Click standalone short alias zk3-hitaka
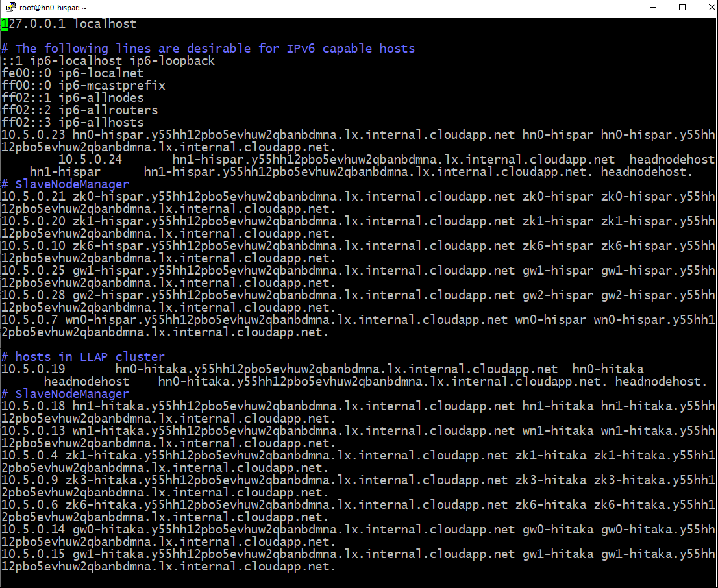 [551, 481]
